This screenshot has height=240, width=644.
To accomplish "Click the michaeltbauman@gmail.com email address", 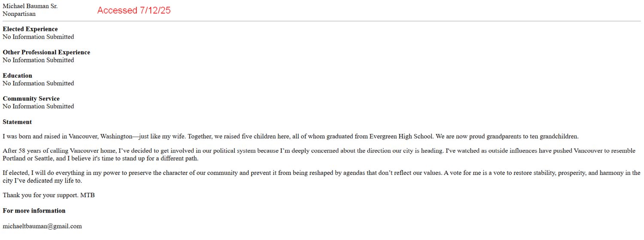I will 42,226.
